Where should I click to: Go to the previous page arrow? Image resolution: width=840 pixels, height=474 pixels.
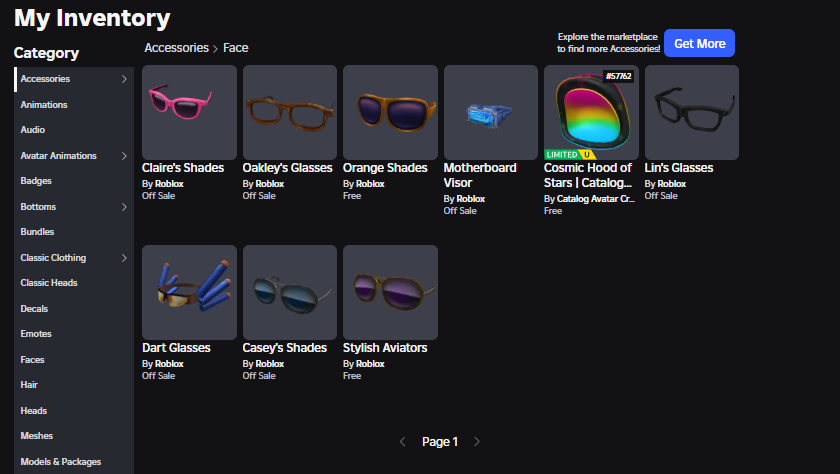(403, 442)
